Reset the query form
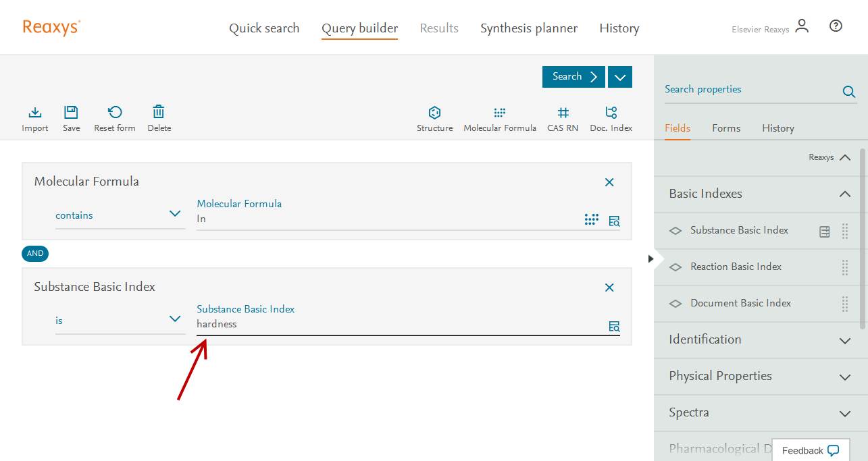The height and width of the screenshot is (461, 868). click(x=115, y=113)
